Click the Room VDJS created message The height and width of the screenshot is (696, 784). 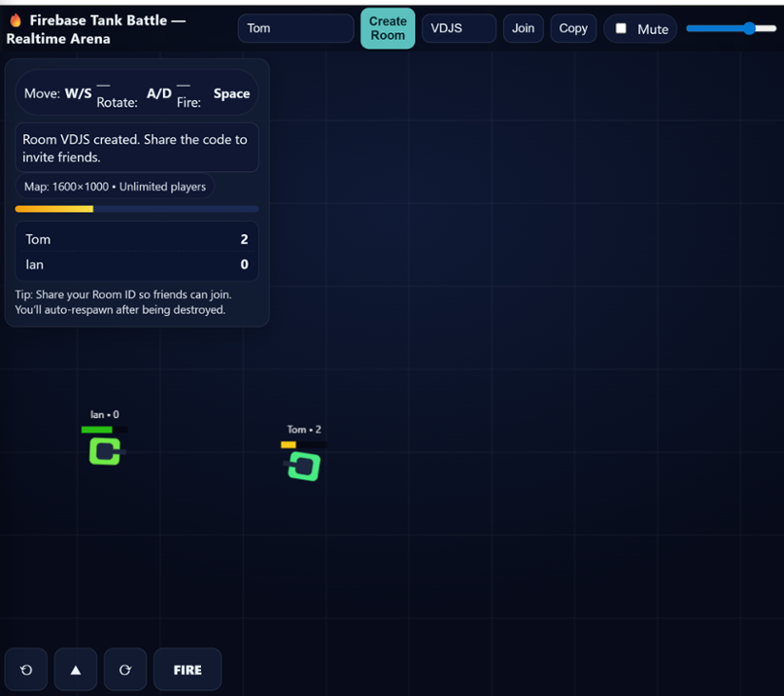coord(136,148)
